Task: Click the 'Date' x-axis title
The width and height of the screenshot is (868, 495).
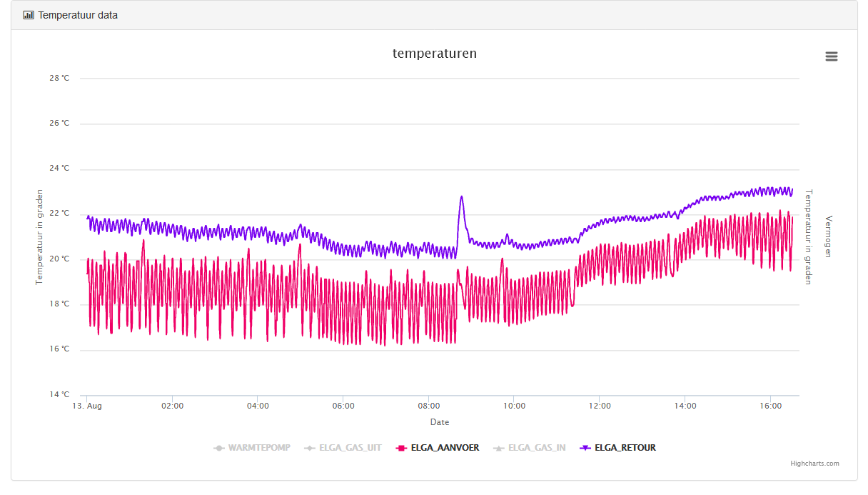Action: (x=440, y=422)
